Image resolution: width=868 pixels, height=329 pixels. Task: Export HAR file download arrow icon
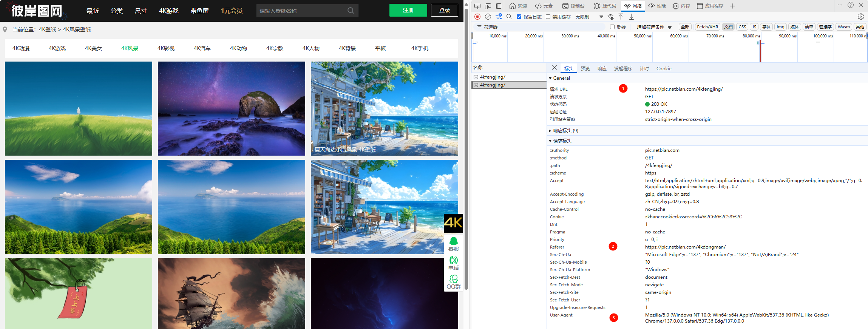(x=632, y=17)
